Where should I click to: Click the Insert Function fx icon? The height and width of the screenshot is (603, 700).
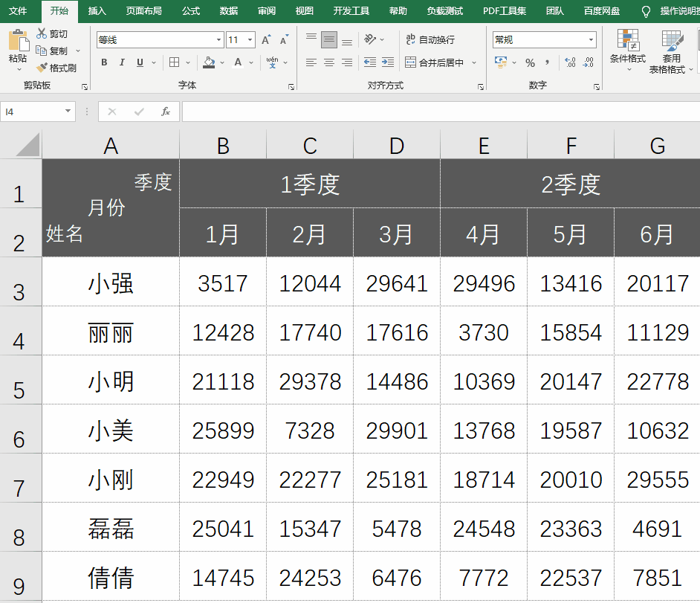[x=165, y=112]
